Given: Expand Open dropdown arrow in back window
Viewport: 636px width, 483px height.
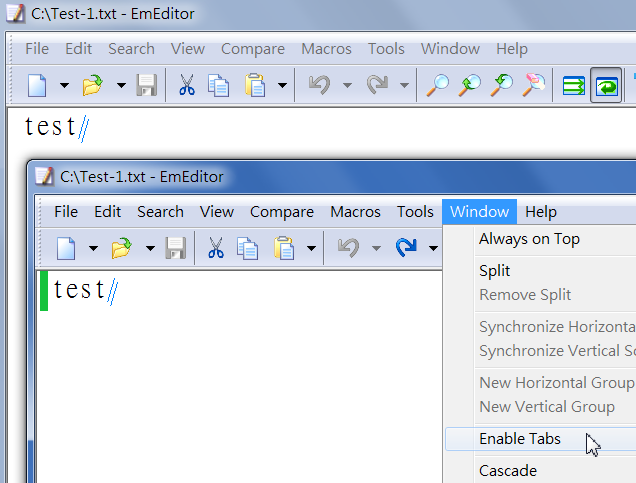Looking at the screenshot, I should 121,85.
